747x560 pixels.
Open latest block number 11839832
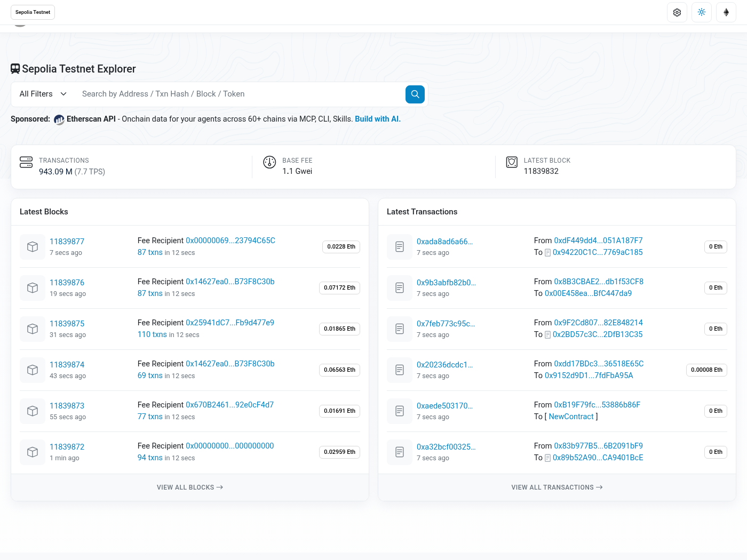pyautogui.click(x=541, y=171)
